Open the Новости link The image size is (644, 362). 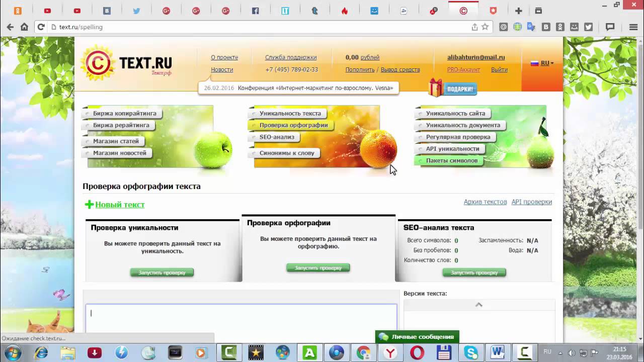(222, 69)
